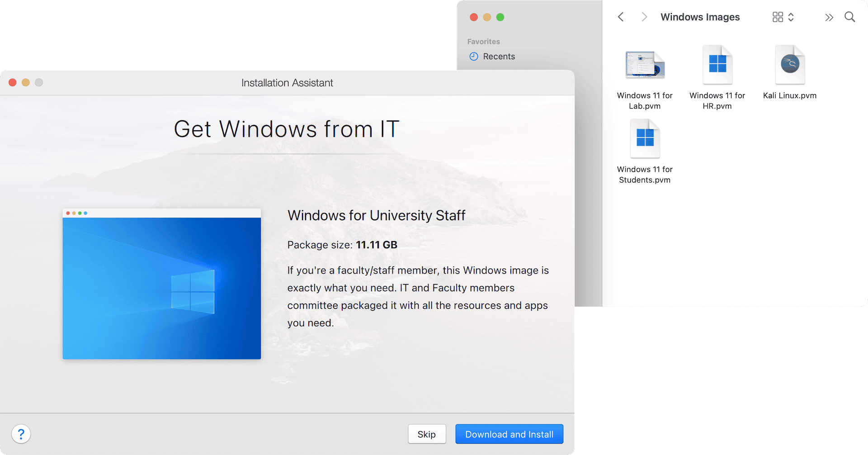Select the Windows 11 for HR.pvm image
868x455 pixels.
[x=717, y=64]
